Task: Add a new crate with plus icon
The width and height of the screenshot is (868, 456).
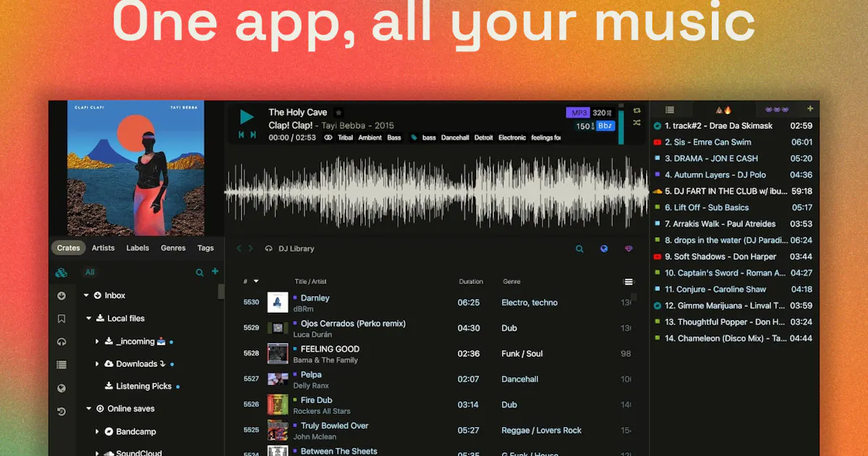Action: click(x=215, y=271)
